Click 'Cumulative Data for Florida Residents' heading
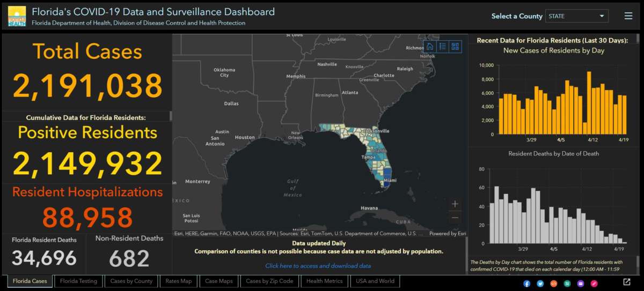 pyautogui.click(x=86, y=117)
